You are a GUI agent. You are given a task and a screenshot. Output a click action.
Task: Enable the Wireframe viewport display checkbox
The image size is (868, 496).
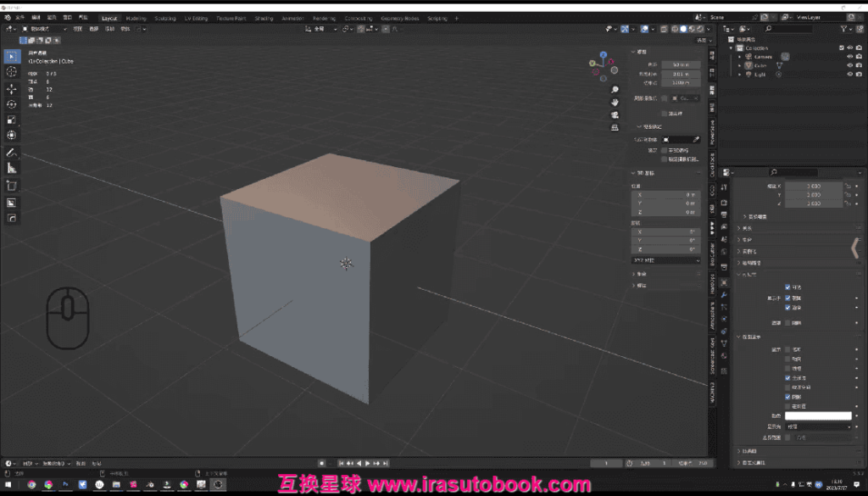coord(787,369)
